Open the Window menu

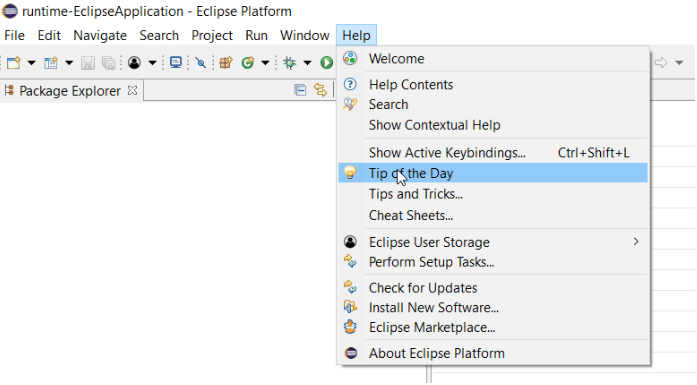click(x=305, y=36)
